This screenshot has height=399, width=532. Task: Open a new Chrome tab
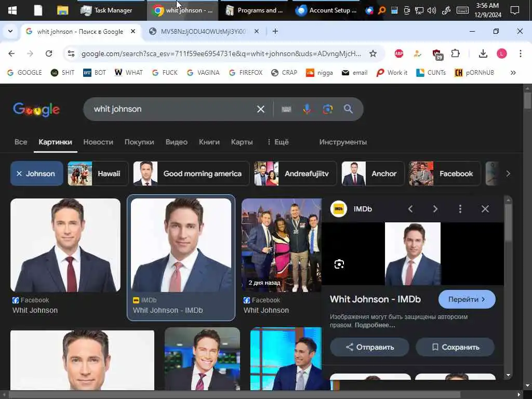tap(275, 31)
